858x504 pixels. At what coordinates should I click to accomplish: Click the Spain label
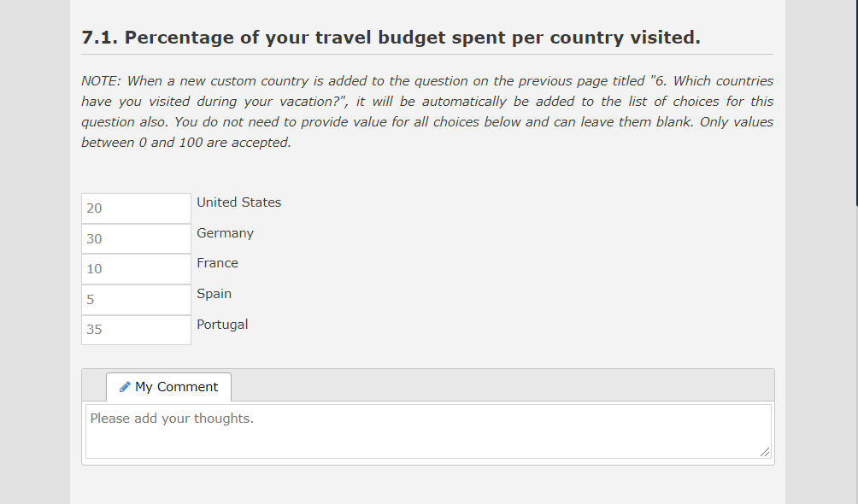pos(214,294)
